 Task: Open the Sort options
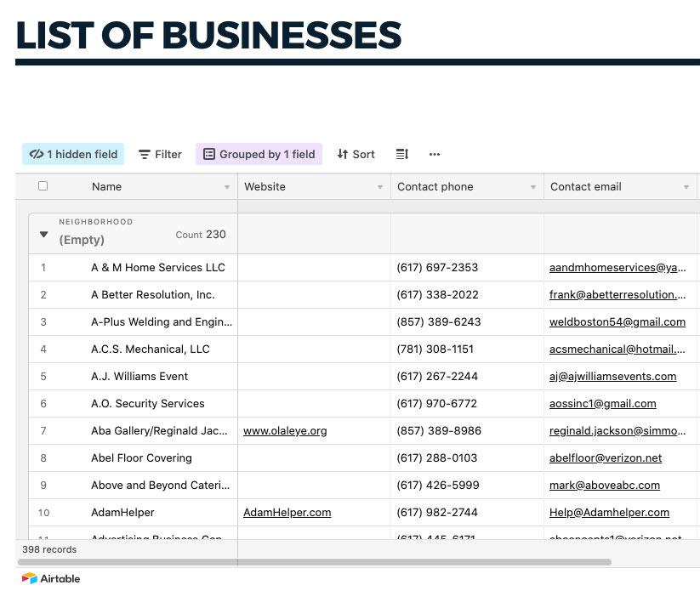[356, 154]
